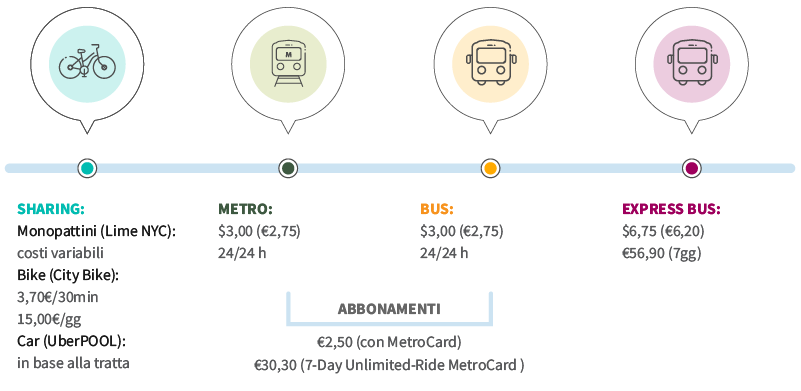Click the teal timeline marker dot
This screenshot has width=801, height=391.
[x=87, y=168]
